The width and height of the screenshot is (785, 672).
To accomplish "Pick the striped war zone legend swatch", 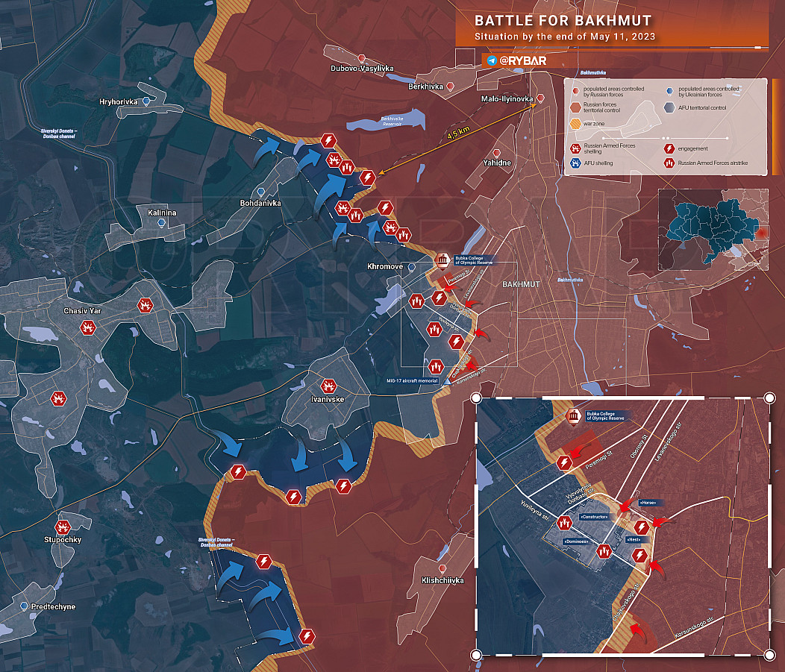I will tap(575, 124).
